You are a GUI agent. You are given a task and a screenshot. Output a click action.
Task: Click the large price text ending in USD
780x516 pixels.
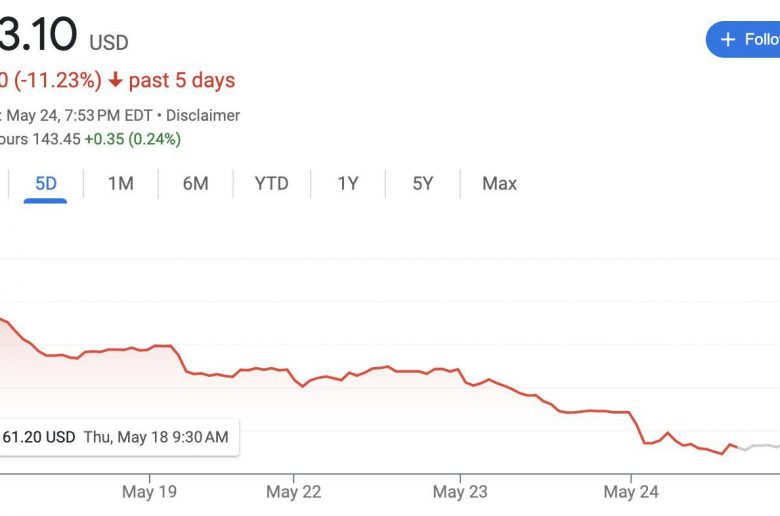click(x=40, y=36)
